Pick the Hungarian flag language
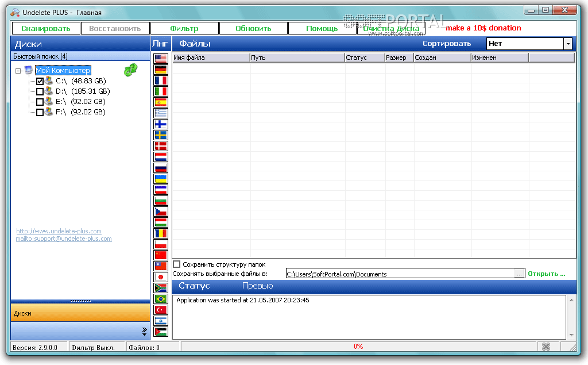Viewport: 588px width, 365px height. [x=161, y=222]
